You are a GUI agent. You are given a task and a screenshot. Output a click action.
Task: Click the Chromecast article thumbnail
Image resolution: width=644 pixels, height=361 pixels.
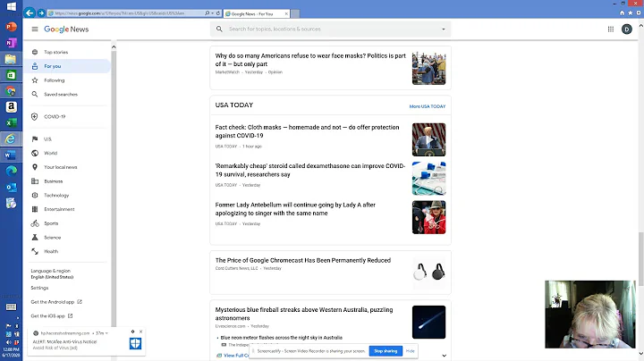428,272
